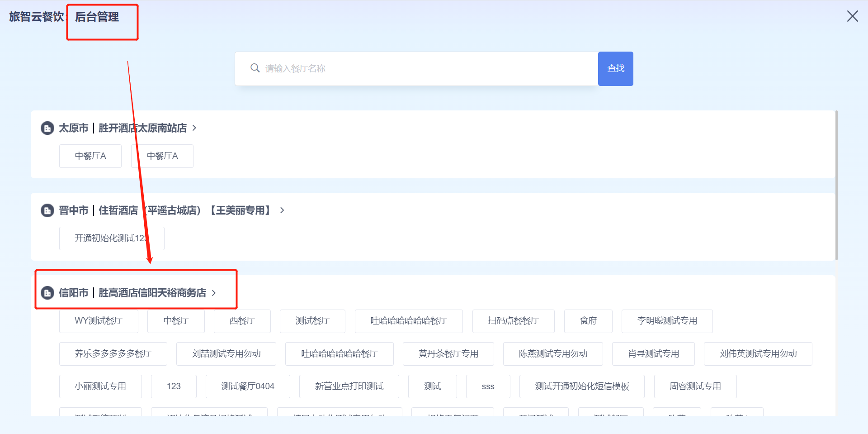Screen dimensions: 868x434
Task: Select 周容测试专用
Action: [695, 386]
